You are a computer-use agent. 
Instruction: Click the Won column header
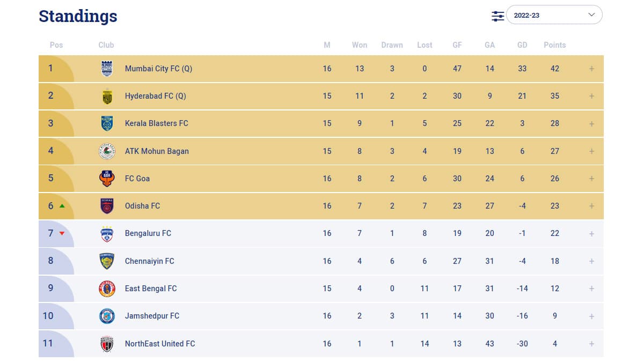coord(360,45)
